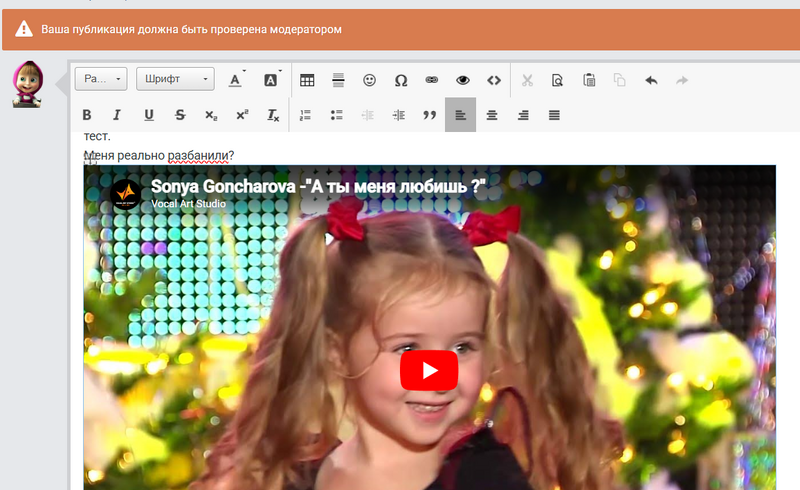
Task: Toggle the spoiler eye icon
Action: (x=462, y=80)
